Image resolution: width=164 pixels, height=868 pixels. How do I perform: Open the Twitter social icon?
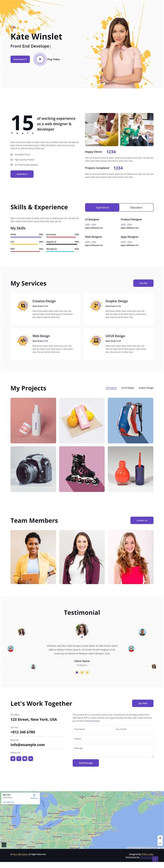pos(13,758)
